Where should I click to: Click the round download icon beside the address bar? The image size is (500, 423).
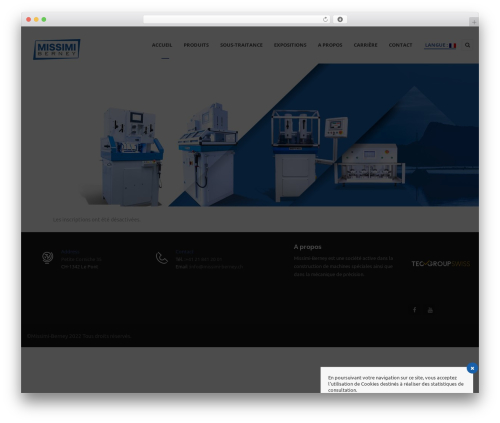point(340,19)
